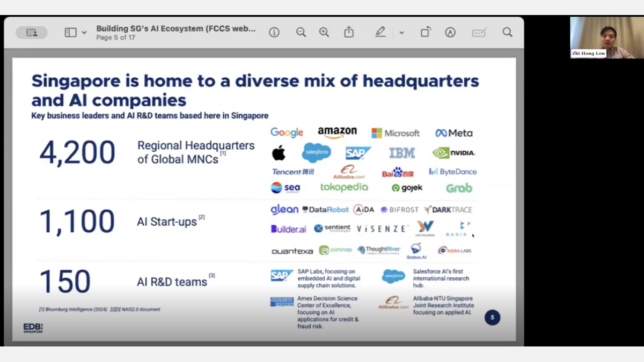The width and height of the screenshot is (644, 362).
Task: Click the Darktrace logo
Action: [448, 210]
